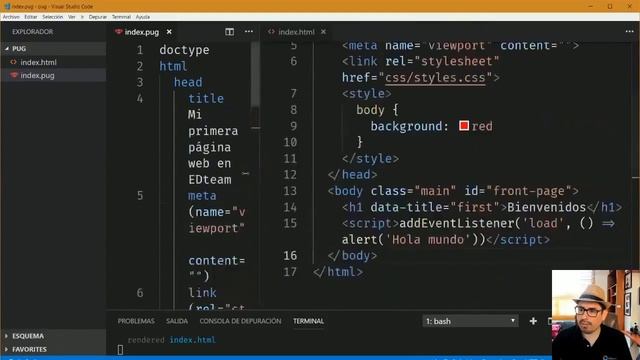
Task: Open the Editar menu
Action: tap(31, 17)
